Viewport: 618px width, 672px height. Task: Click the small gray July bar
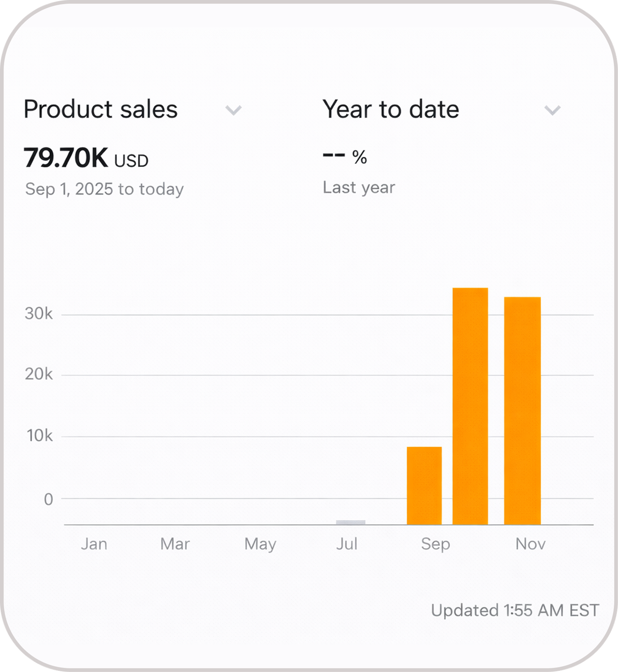pyautogui.click(x=351, y=522)
